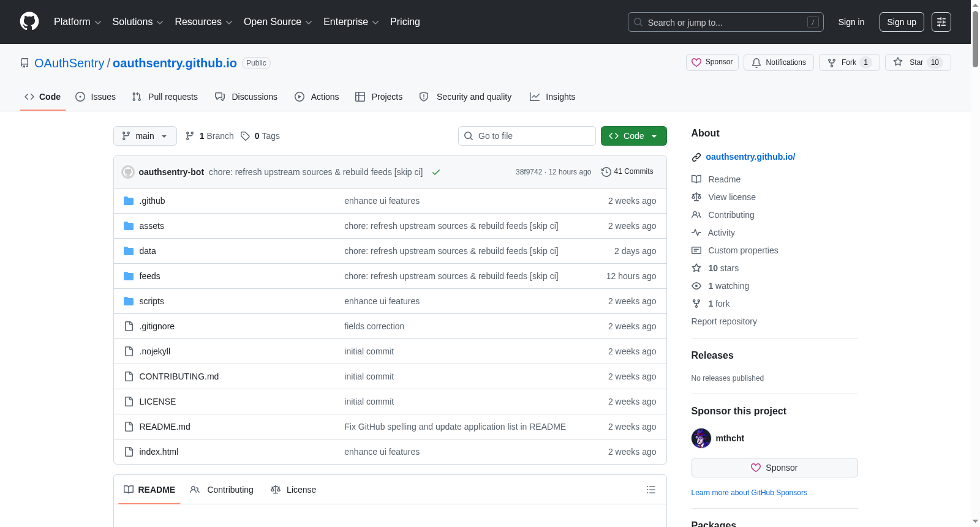
Task: Focus the Go to file input
Action: click(x=527, y=136)
